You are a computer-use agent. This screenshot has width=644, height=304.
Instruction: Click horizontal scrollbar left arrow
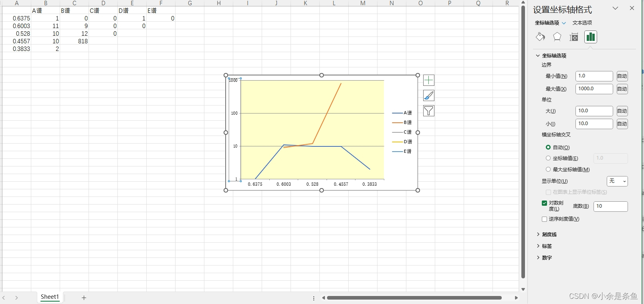coord(323,298)
